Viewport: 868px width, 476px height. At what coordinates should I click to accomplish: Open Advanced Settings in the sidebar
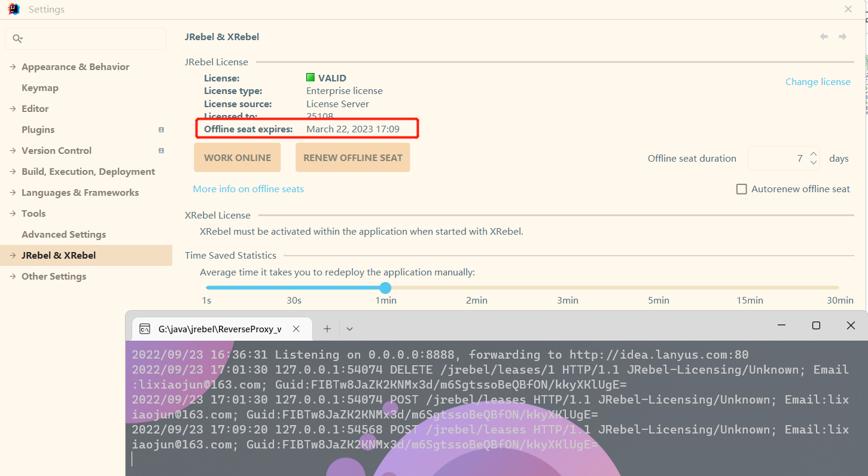pos(63,235)
